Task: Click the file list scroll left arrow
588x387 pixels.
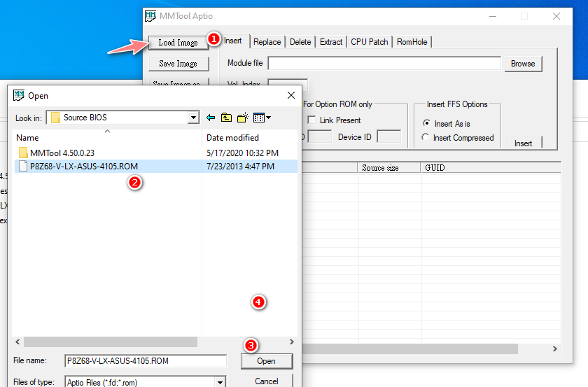Action: coord(17,342)
